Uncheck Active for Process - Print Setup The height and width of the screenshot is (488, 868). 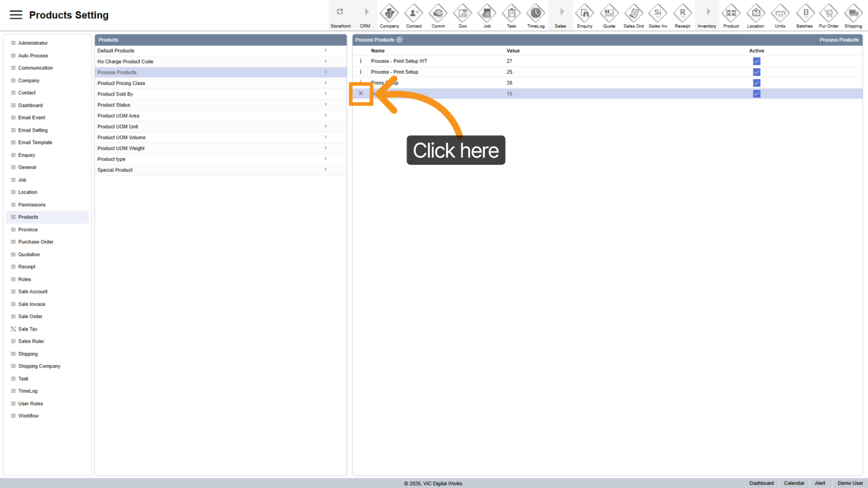pyautogui.click(x=756, y=72)
